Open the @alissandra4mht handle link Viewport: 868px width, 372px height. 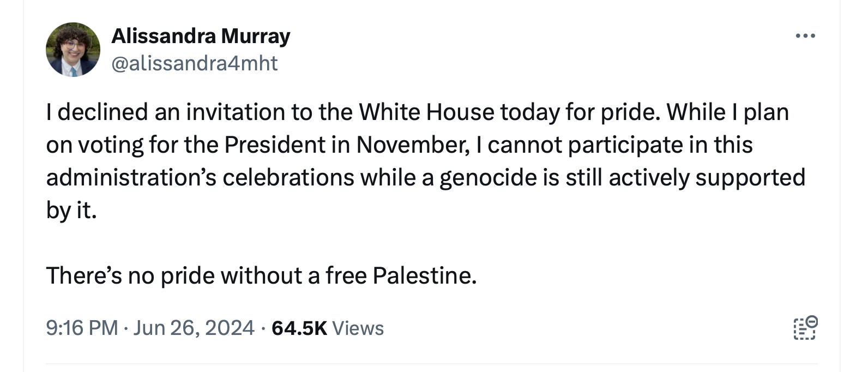(x=195, y=63)
